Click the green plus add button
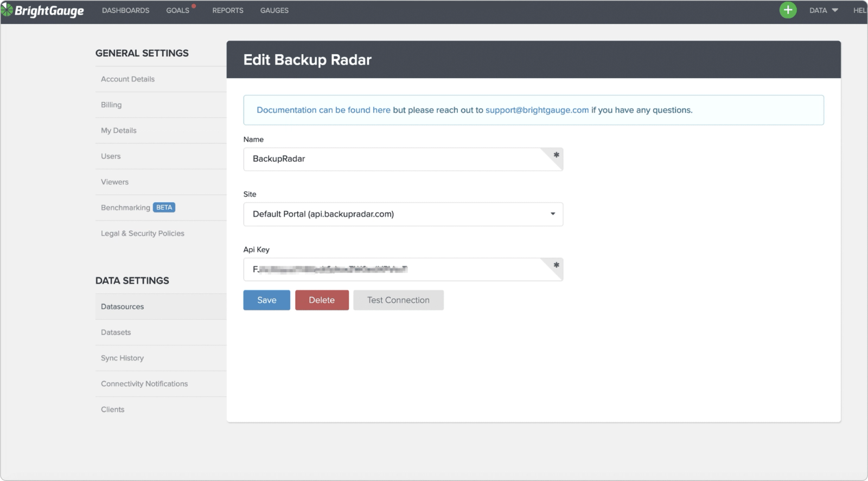The height and width of the screenshot is (481, 868). 788,10
